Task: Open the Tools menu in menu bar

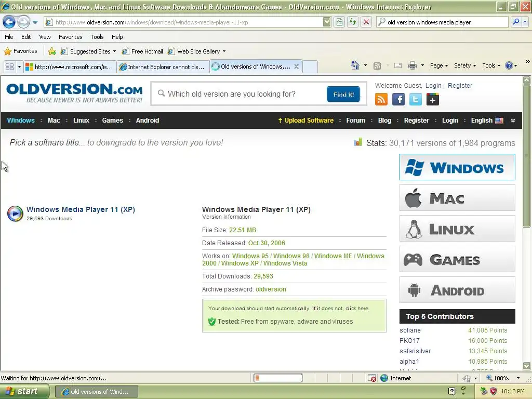Action: coord(97,37)
